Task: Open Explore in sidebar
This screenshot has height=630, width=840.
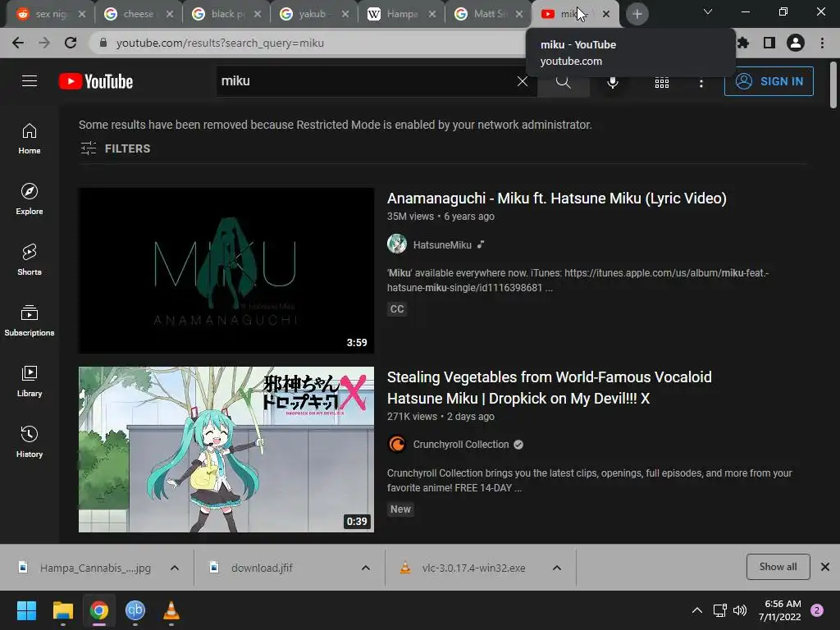Action: point(30,199)
